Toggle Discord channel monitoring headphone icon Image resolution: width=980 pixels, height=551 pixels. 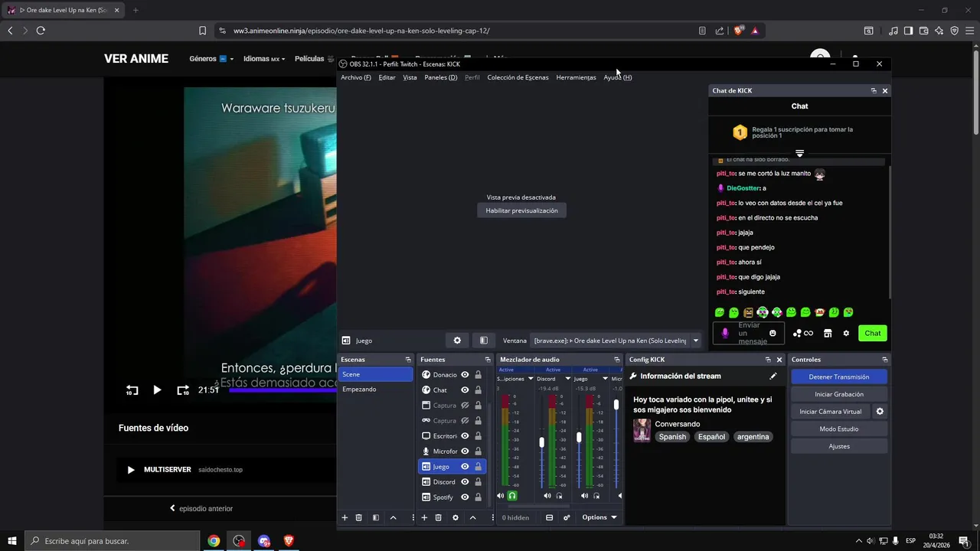pos(560,496)
